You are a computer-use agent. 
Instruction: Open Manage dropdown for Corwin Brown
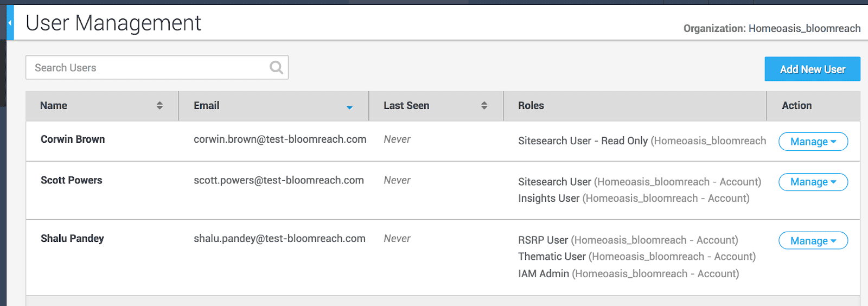(813, 142)
